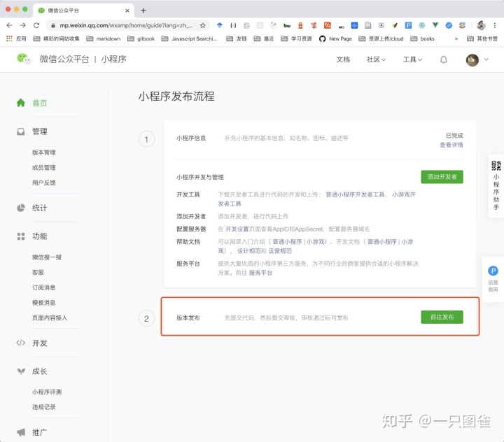This screenshot has width=504, height=442.
Task: Show hidden bookmarks with the chevron
Action: pos(456,38)
